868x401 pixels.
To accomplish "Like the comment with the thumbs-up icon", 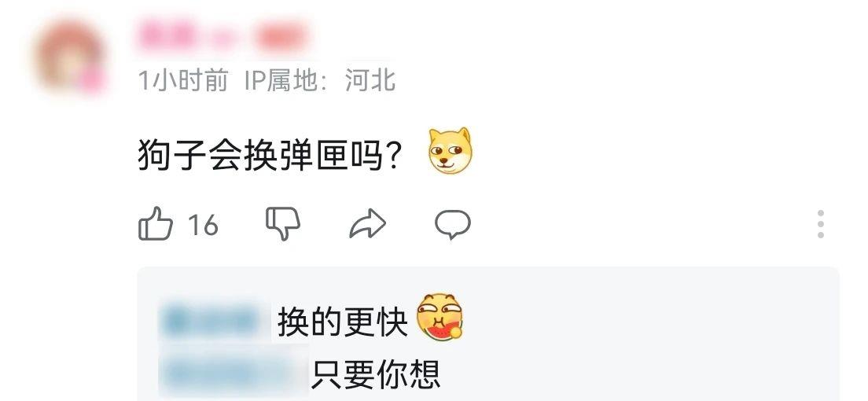I will [x=155, y=224].
